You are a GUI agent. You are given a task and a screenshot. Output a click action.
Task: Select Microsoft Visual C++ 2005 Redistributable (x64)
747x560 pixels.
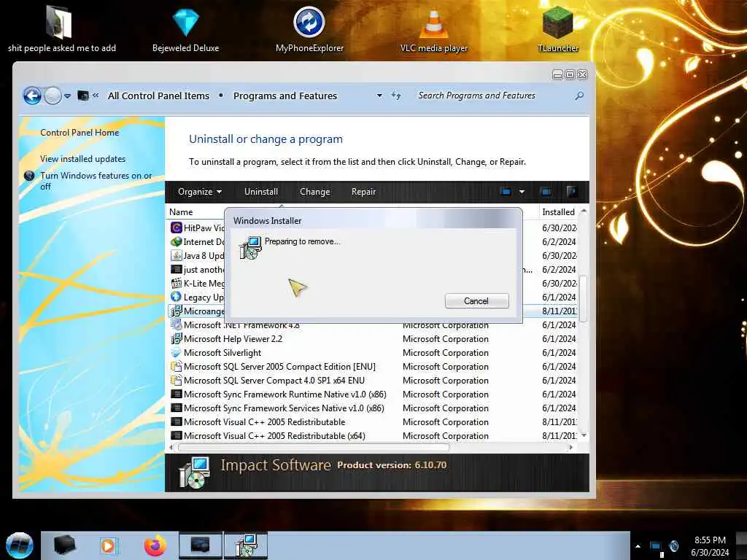coord(274,436)
